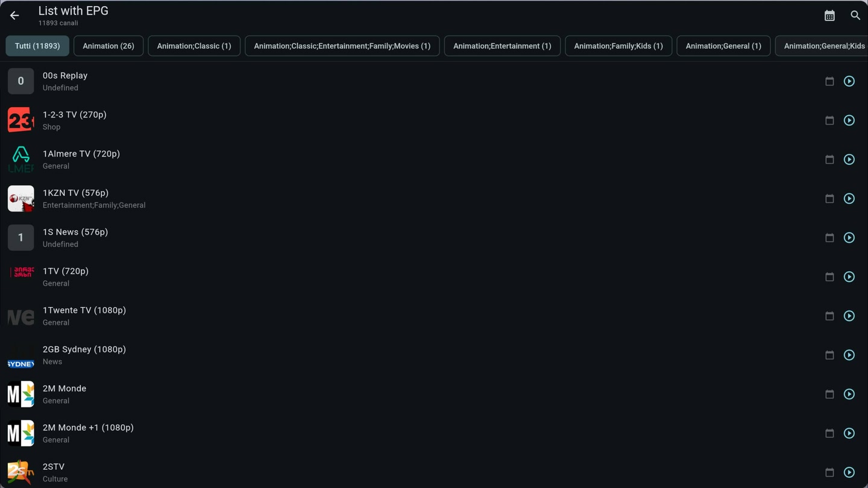The width and height of the screenshot is (868, 488).
Task: Play the 2GB Sydney (1080p) channel
Action: point(849,355)
